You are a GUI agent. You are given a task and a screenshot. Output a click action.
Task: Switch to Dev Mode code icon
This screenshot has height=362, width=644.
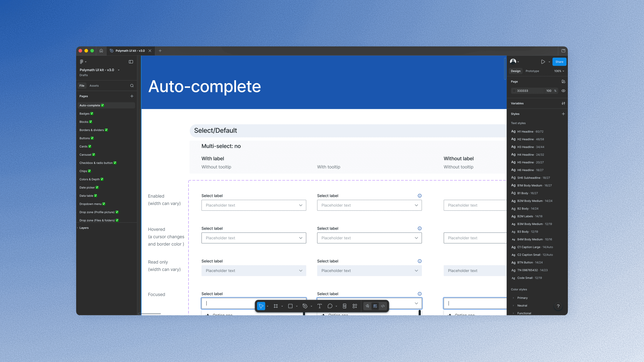coord(383,306)
